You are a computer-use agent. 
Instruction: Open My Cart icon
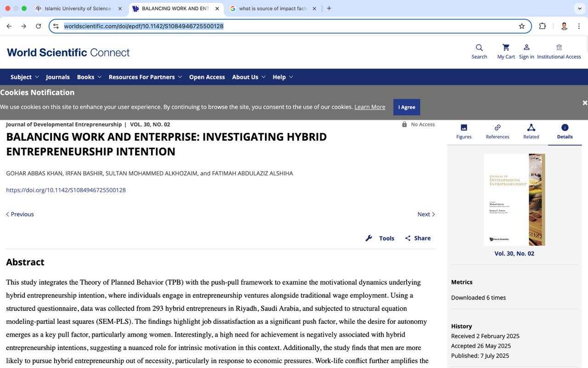pyautogui.click(x=506, y=47)
